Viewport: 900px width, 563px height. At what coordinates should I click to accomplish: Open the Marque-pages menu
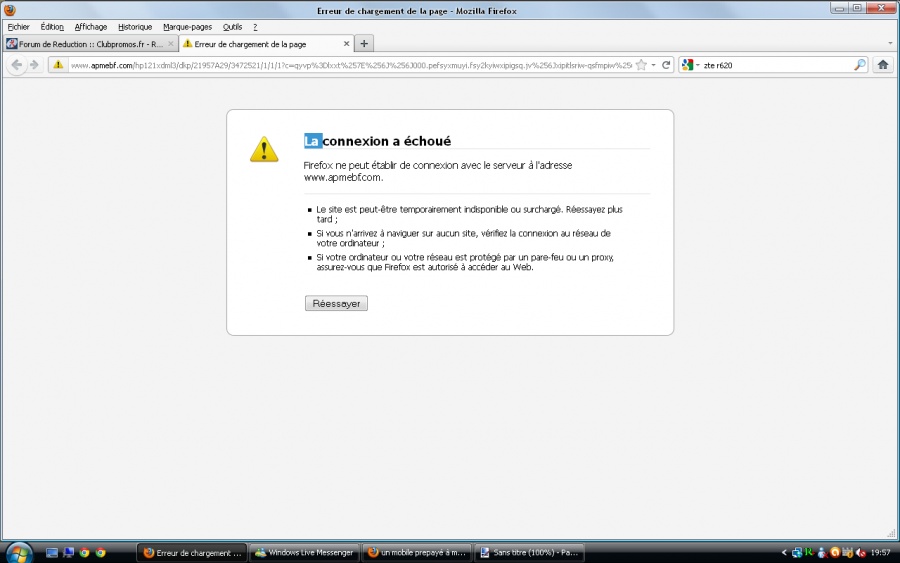(187, 27)
